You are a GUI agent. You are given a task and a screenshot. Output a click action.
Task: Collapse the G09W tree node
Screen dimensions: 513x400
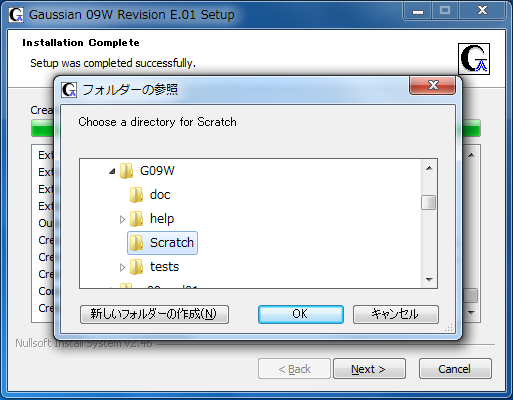pyautogui.click(x=112, y=171)
